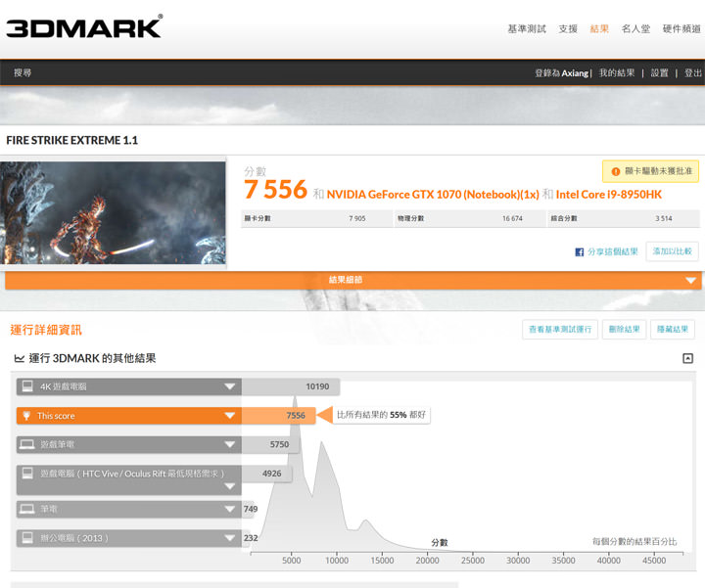The height and width of the screenshot is (588, 705).
Task: Open the 硬件頻道 menu item
Action: (681, 29)
